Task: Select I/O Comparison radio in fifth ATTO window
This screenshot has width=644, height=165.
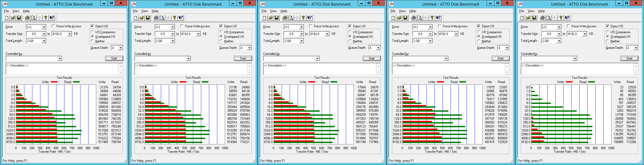Action: point(608,32)
